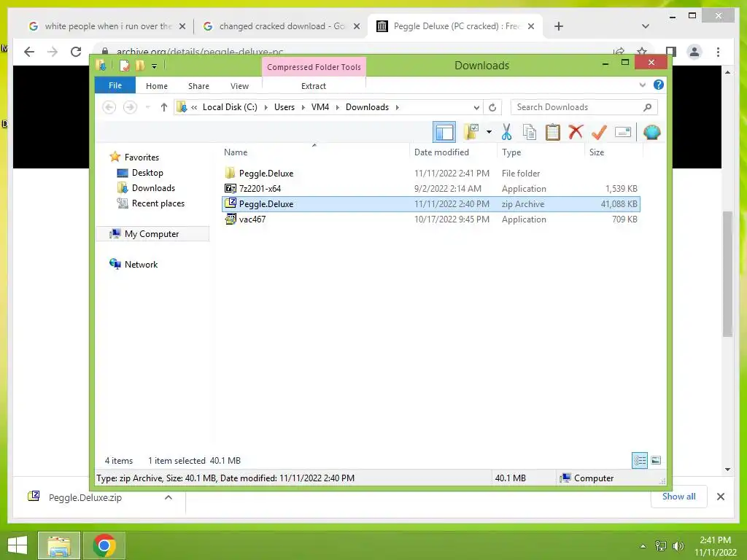The width and height of the screenshot is (747, 560).
Task: Click Users in the address path
Action: coord(285,107)
